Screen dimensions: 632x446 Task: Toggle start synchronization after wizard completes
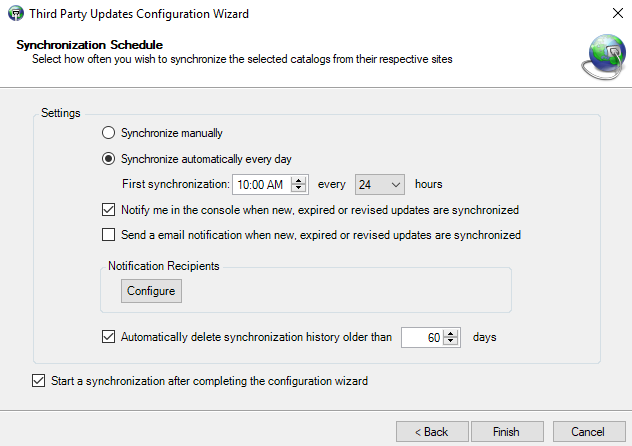pyautogui.click(x=39, y=381)
